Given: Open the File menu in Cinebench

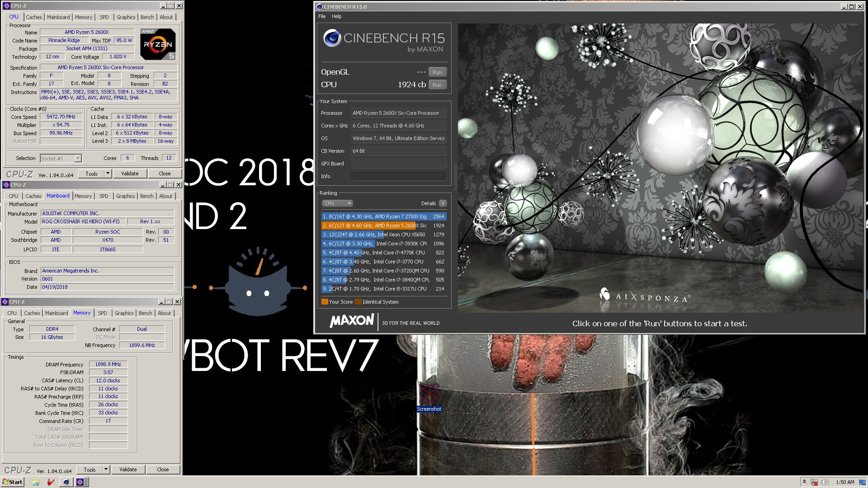Looking at the screenshot, I should (x=322, y=16).
